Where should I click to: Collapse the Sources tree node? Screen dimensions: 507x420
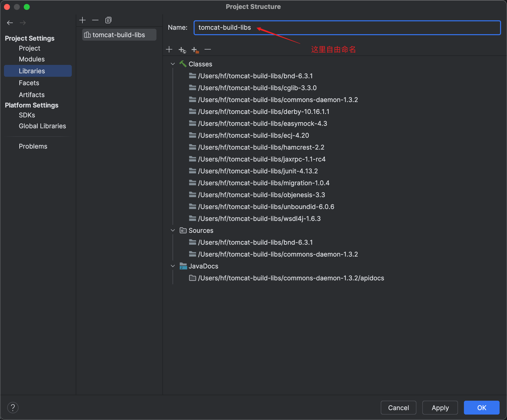(x=173, y=230)
